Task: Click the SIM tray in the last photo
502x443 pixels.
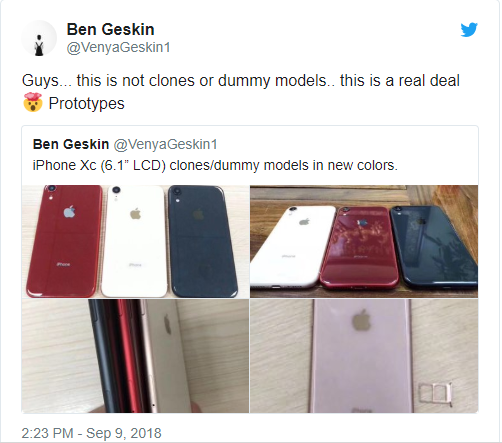Action: coord(435,393)
